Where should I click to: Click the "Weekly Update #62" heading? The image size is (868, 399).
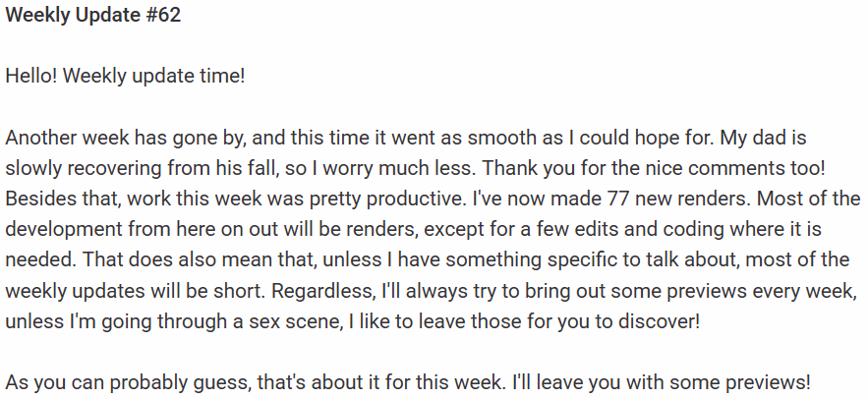pos(93,17)
